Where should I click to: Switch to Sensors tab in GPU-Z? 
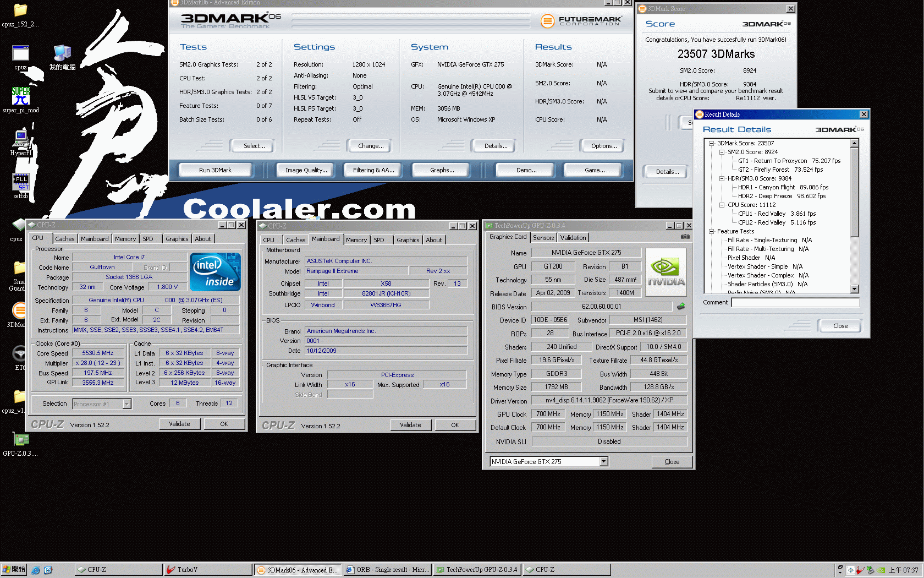coord(543,238)
